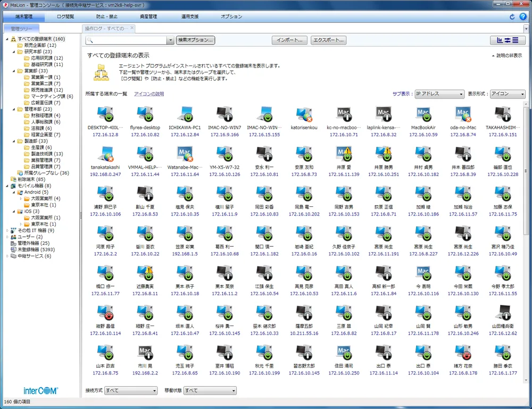Select the tanakatakashi laptop icon
This screenshot has height=409, width=532.
(105, 154)
